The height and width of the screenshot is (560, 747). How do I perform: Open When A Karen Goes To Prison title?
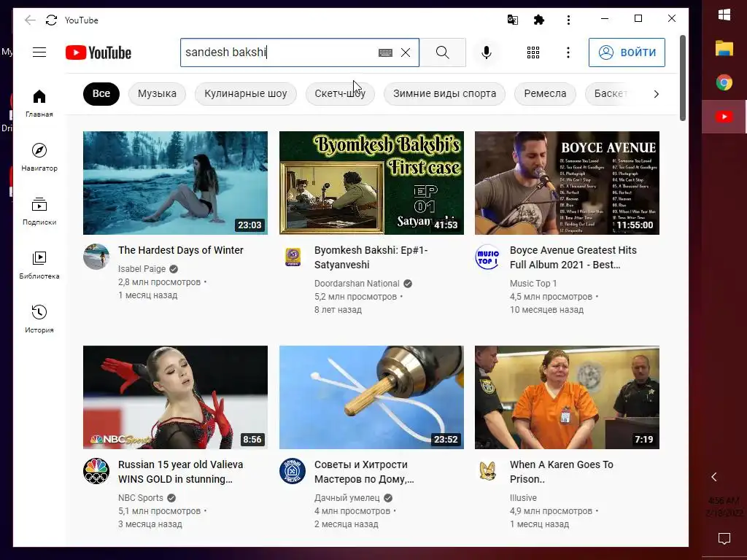click(561, 472)
